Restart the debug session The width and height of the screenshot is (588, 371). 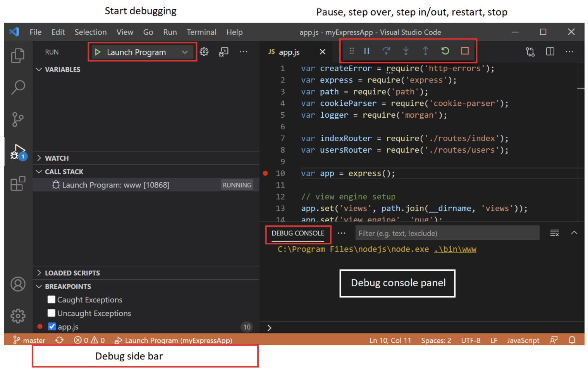(x=445, y=51)
